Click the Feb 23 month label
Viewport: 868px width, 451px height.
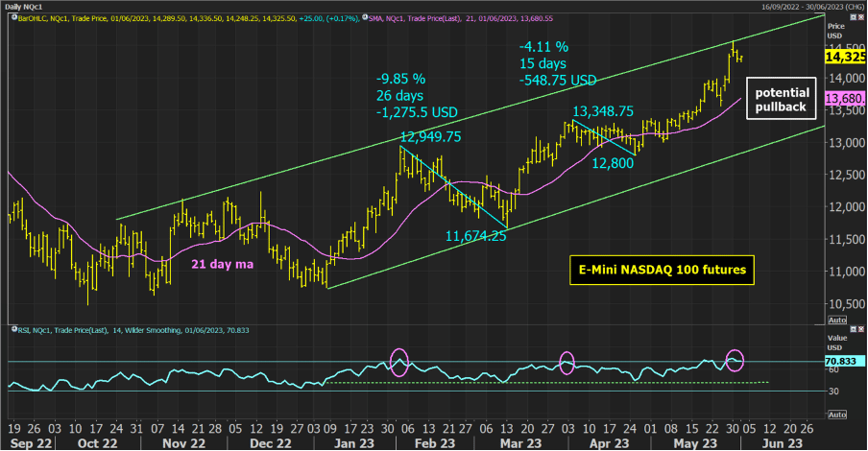pos(435,443)
